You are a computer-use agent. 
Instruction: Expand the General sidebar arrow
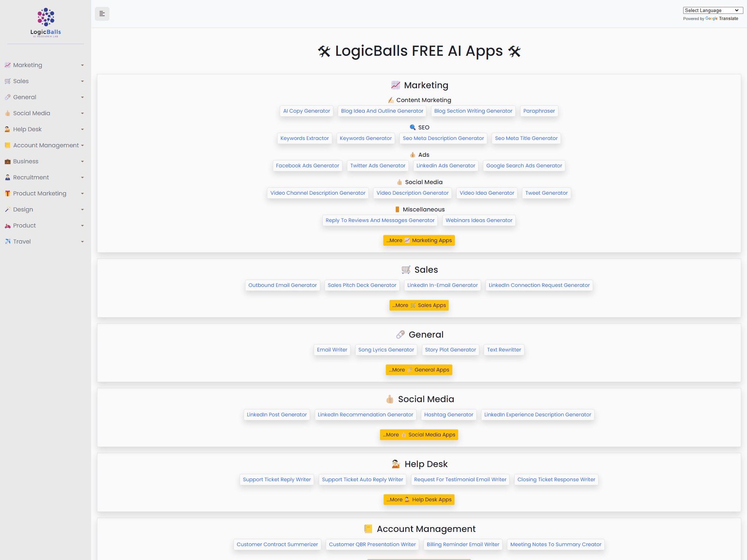pyautogui.click(x=82, y=97)
